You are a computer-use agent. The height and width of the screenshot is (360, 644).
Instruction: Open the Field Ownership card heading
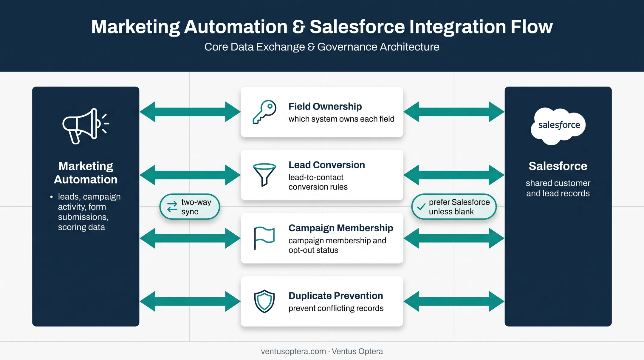(x=325, y=106)
